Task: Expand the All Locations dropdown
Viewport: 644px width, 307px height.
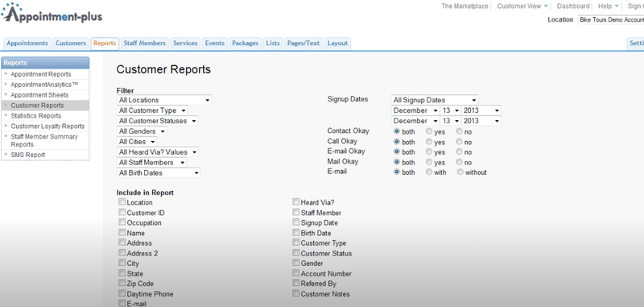Action: [164, 100]
